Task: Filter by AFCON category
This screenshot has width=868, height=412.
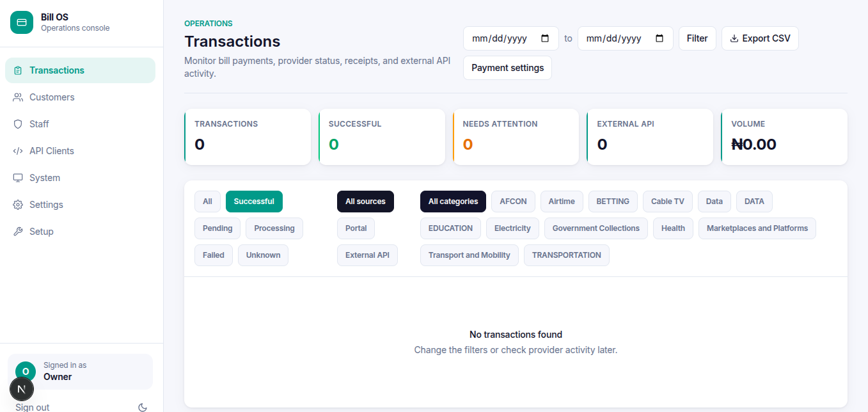Action: [x=513, y=202]
